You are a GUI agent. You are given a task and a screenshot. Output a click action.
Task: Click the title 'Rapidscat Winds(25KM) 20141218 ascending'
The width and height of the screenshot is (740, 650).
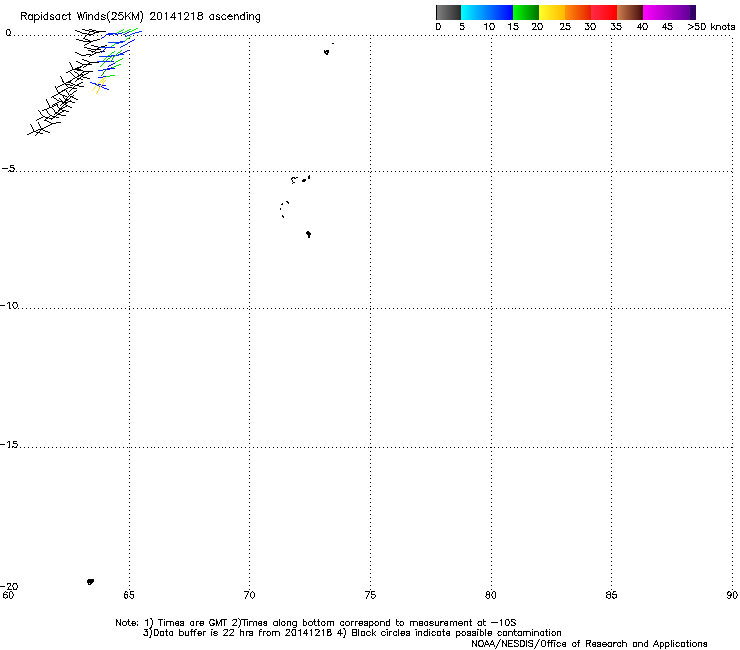140,17
